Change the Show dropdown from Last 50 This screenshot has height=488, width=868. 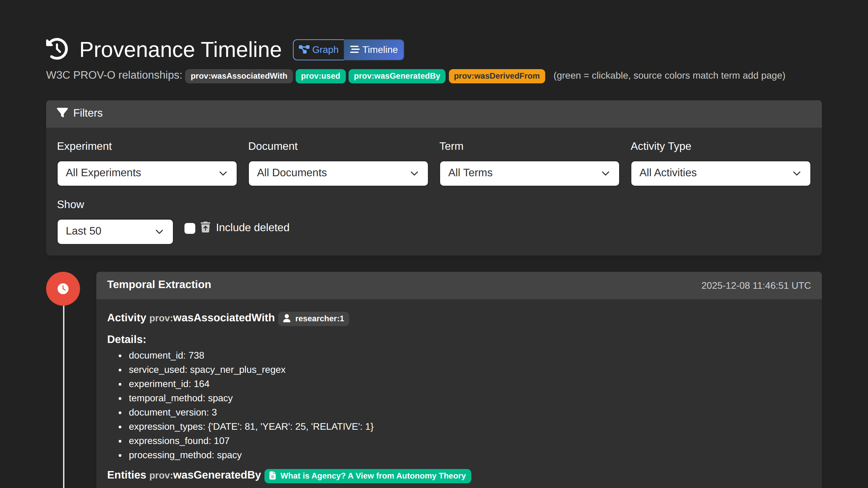[115, 231]
